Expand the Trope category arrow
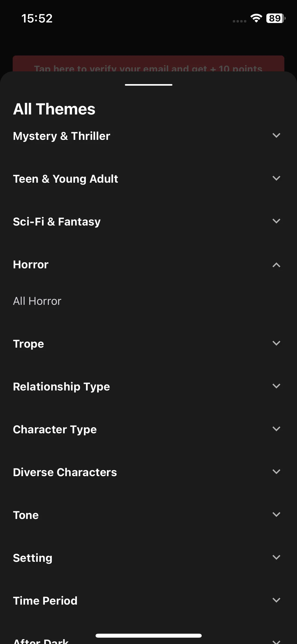This screenshot has width=297, height=644. [x=276, y=343]
